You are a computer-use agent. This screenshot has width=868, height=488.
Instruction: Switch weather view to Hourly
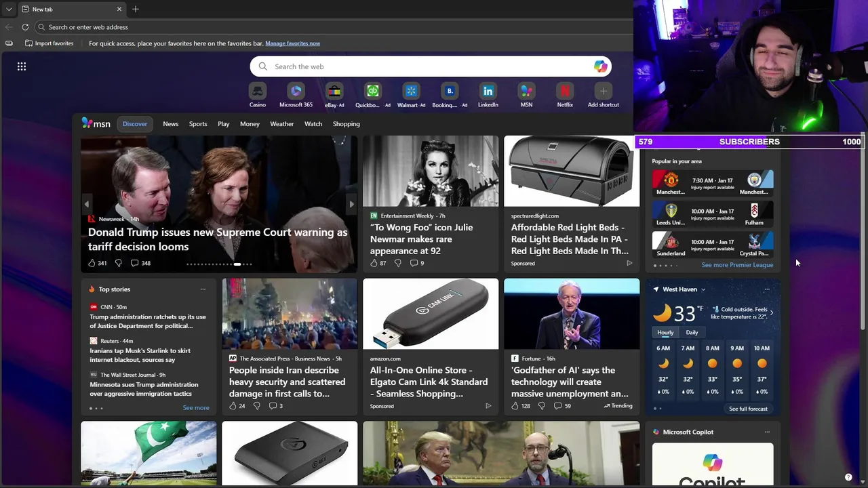[x=665, y=332]
